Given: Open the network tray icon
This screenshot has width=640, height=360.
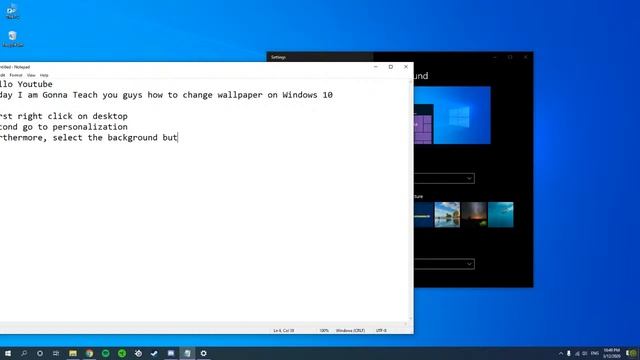Looking at the screenshot, I should coord(577,353).
